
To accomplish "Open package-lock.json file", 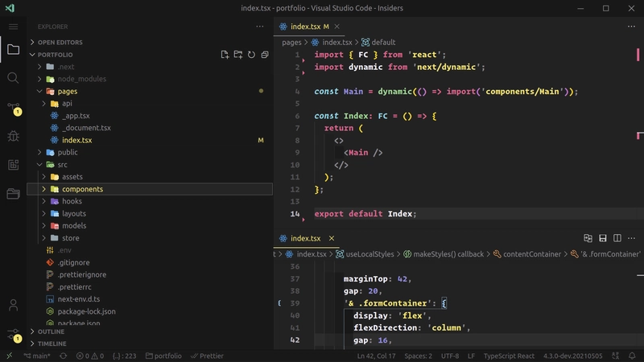I will (x=86, y=311).
